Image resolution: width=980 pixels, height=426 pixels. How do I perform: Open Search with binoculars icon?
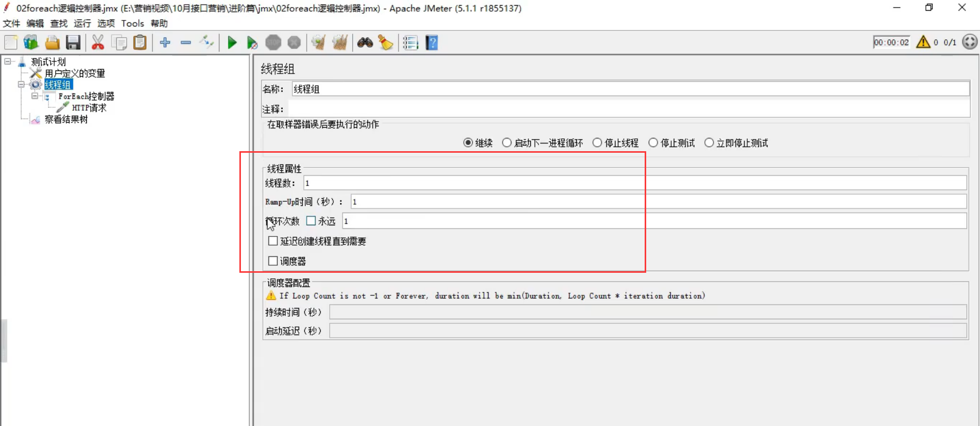pos(365,42)
